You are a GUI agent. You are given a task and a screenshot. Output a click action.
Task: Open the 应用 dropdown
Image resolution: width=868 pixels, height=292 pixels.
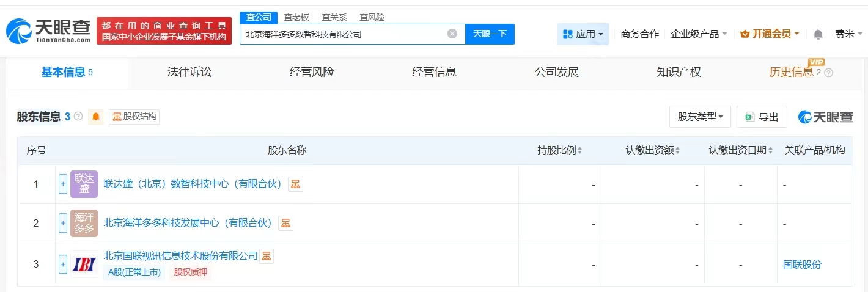click(583, 34)
